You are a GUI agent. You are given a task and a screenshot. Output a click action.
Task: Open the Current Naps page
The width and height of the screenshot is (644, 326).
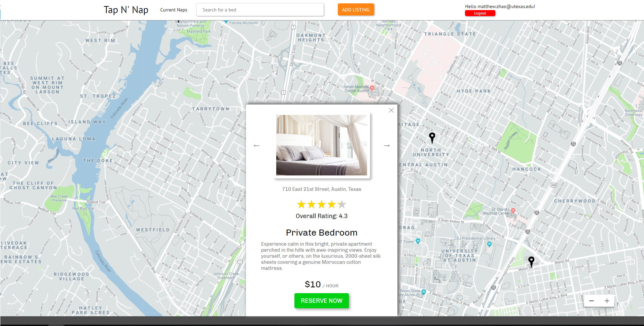(174, 10)
